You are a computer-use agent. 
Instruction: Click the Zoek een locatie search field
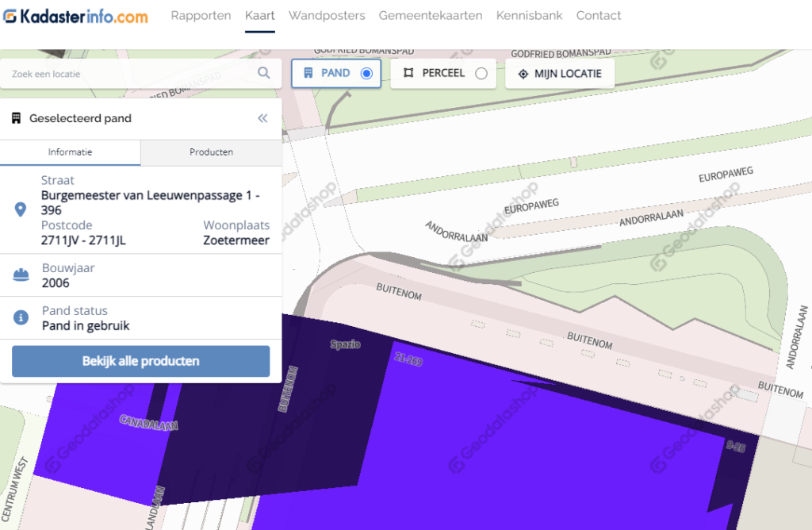click(x=131, y=74)
